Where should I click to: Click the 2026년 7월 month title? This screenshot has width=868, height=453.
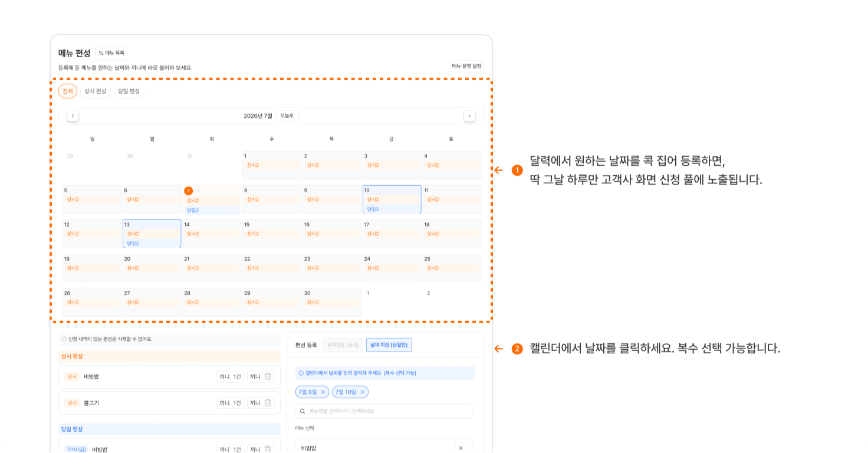click(x=258, y=116)
